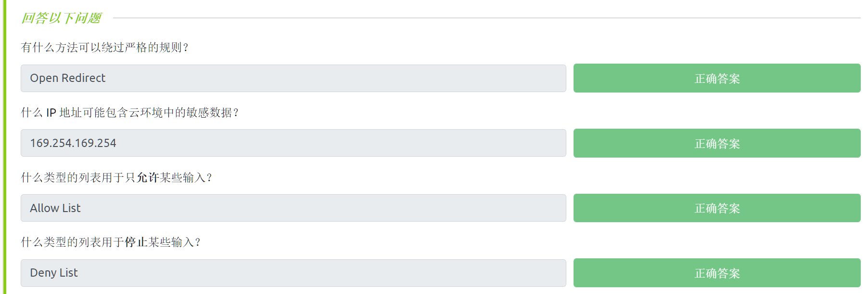Click the bold word 停止 in fourth question

(x=136, y=242)
